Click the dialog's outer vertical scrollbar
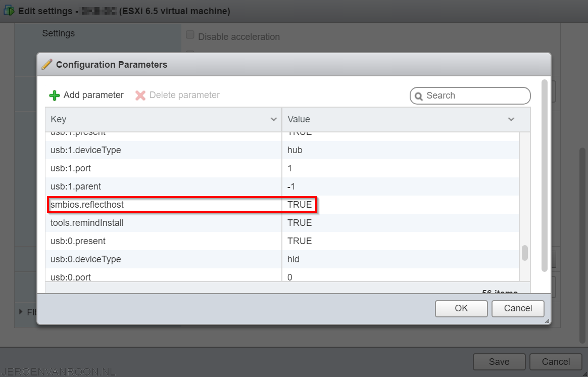This screenshot has width=588, height=377. click(545, 175)
